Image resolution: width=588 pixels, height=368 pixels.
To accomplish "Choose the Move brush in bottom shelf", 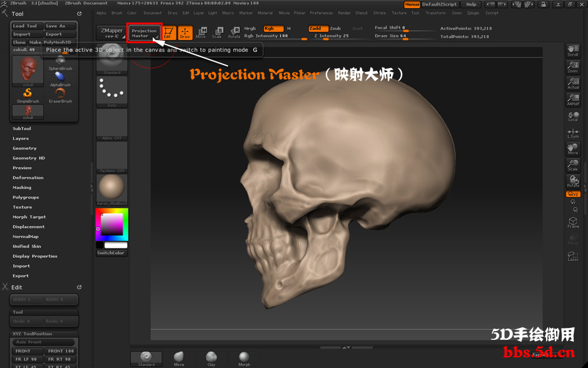I will 179,359.
